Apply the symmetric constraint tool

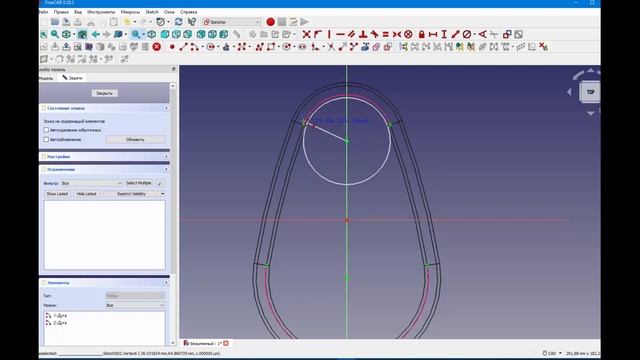coord(396,34)
